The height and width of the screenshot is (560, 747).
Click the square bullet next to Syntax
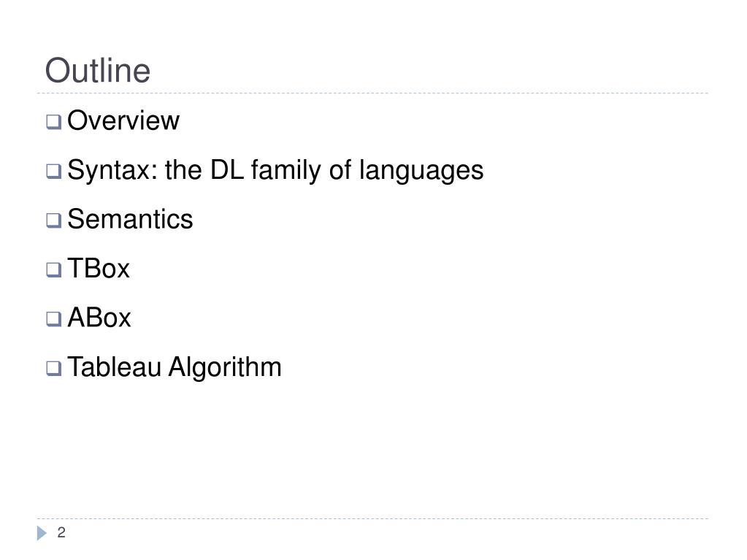pyautogui.click(x=54, y=172)
